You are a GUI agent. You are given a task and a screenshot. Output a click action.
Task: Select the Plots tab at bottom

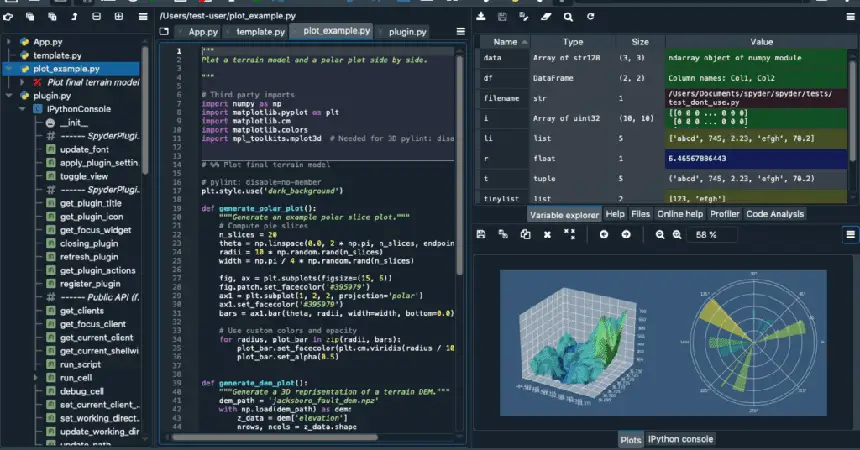(x=631, y=440)
